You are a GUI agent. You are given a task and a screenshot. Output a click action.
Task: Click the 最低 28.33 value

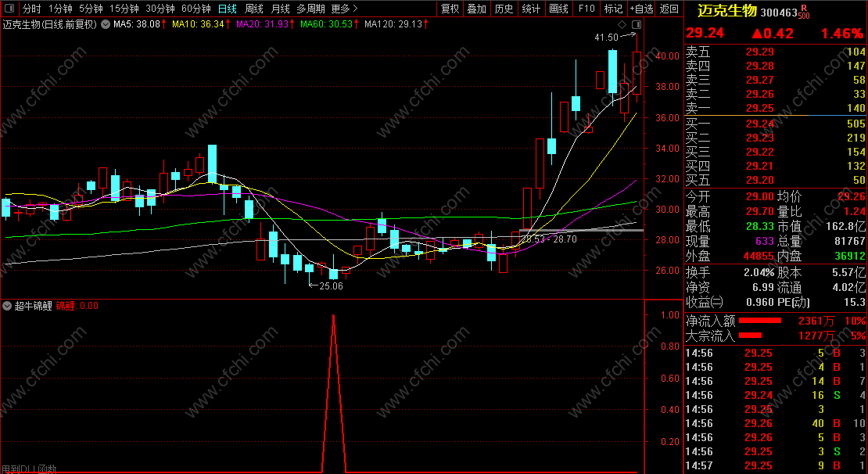[x=759, y=227]
